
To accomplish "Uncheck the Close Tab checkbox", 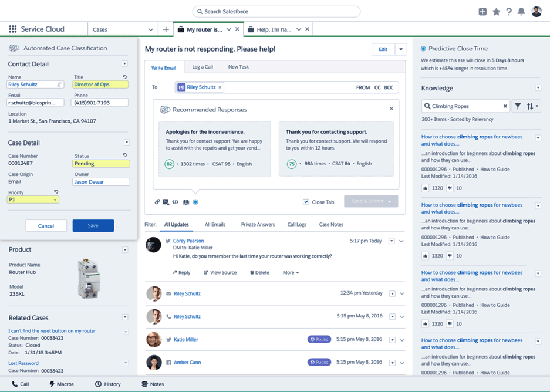I will tap(306, 201).
